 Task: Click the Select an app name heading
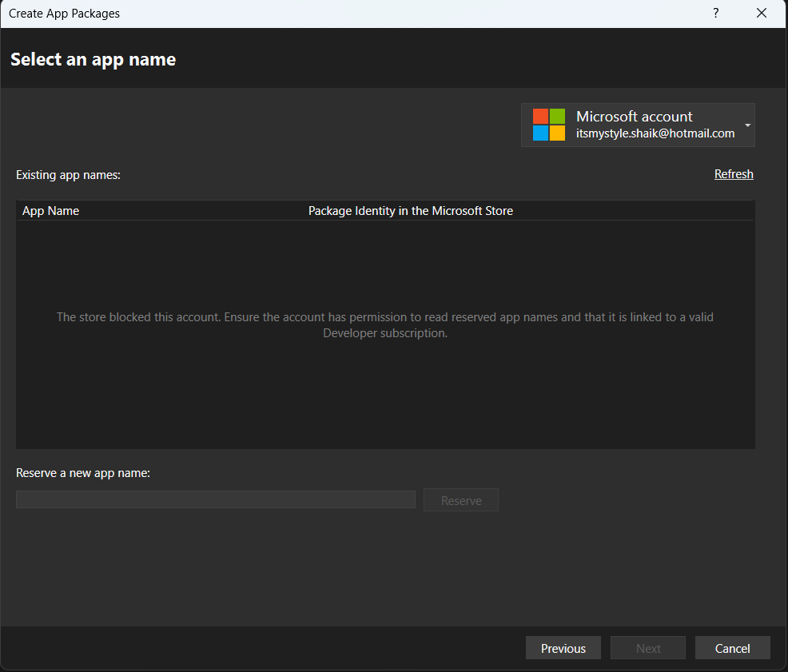click(93, 59)
